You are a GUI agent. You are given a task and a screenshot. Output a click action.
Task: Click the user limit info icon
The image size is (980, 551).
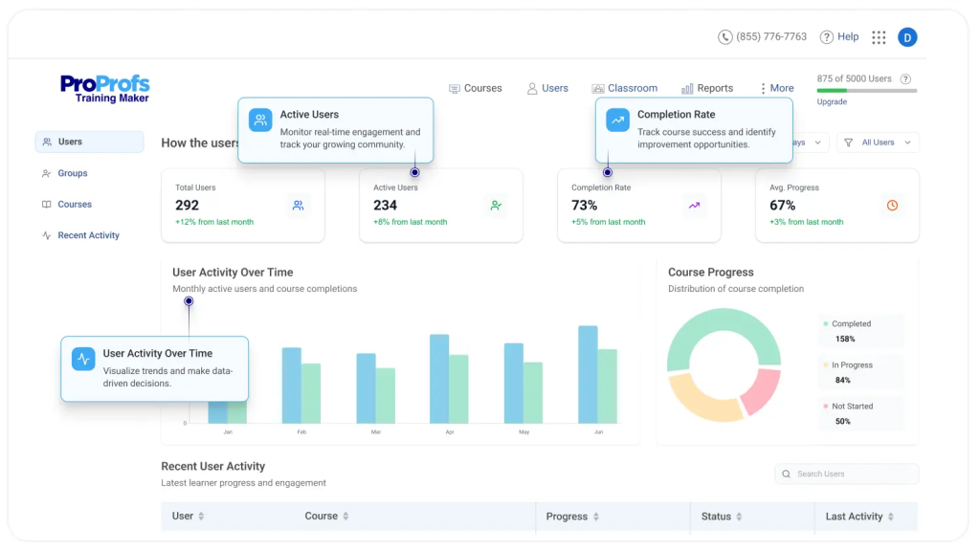pyautogui.click(x=905, y=79)
